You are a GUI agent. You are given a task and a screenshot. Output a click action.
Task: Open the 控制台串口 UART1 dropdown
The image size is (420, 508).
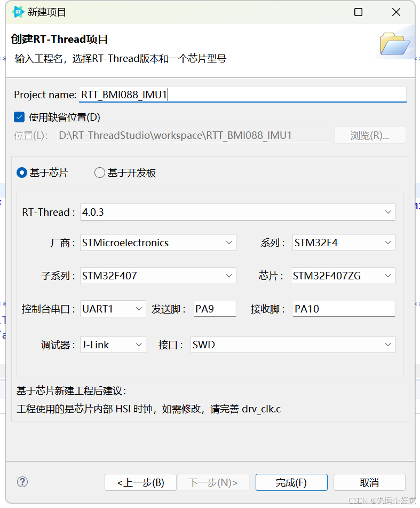click(x=113, y=309)
